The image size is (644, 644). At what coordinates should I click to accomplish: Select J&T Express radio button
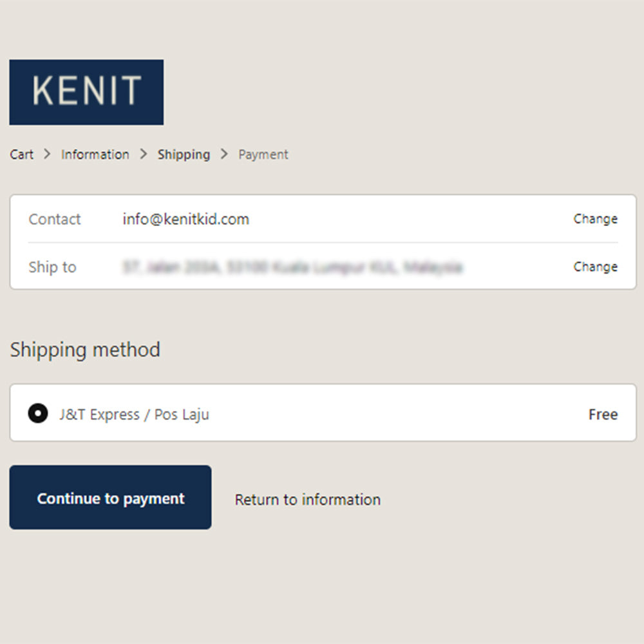pos(38,413)
